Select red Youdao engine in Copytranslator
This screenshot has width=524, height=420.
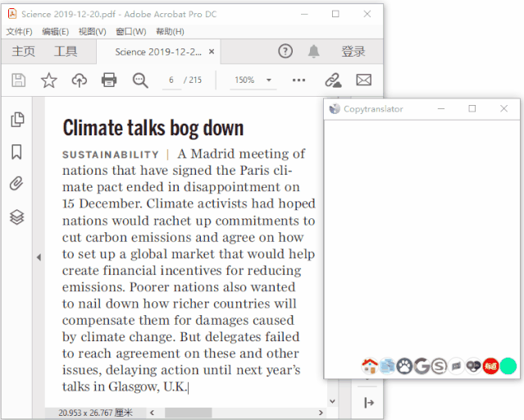[491, 366]
